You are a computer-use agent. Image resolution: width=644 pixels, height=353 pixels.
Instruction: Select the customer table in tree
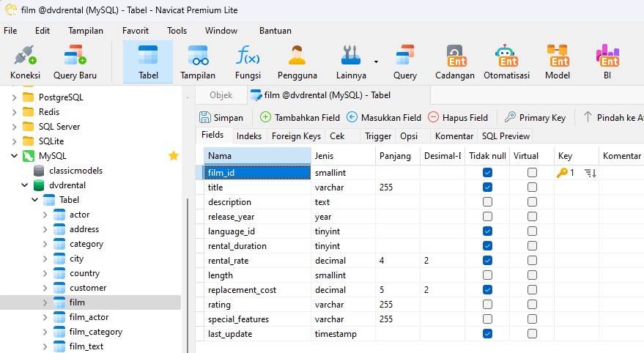[x=88, y=288]
